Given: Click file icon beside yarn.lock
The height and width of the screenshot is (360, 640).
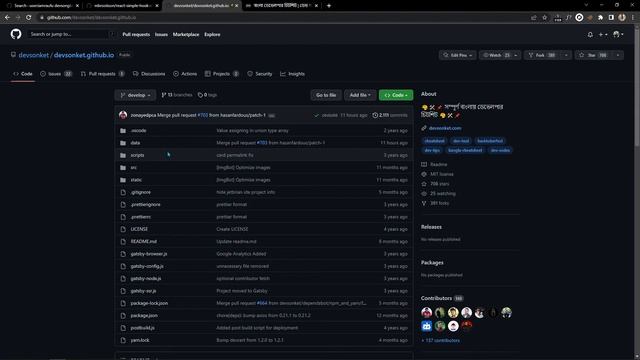Looking at the screenshot, I should coord(123,340).
